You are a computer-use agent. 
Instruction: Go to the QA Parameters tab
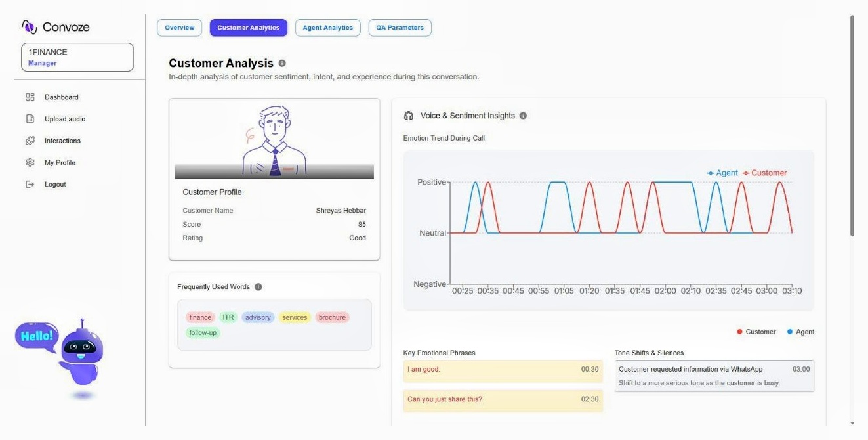(x=400, y=28)
